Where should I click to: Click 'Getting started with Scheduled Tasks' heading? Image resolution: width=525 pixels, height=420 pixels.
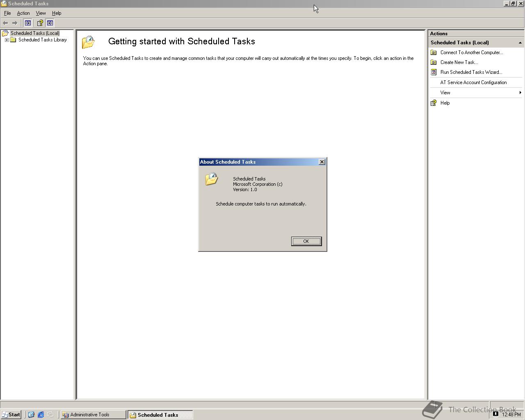tap(182, 41)
